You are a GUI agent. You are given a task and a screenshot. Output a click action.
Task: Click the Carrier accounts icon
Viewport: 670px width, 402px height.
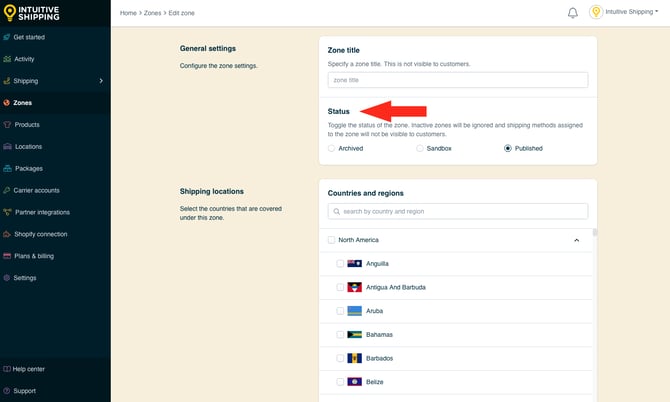point(8,190)
